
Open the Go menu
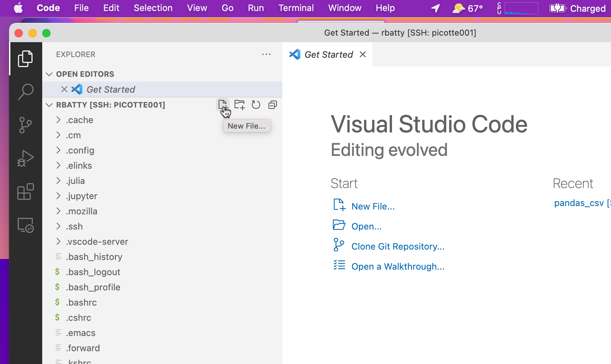[227, 8]
